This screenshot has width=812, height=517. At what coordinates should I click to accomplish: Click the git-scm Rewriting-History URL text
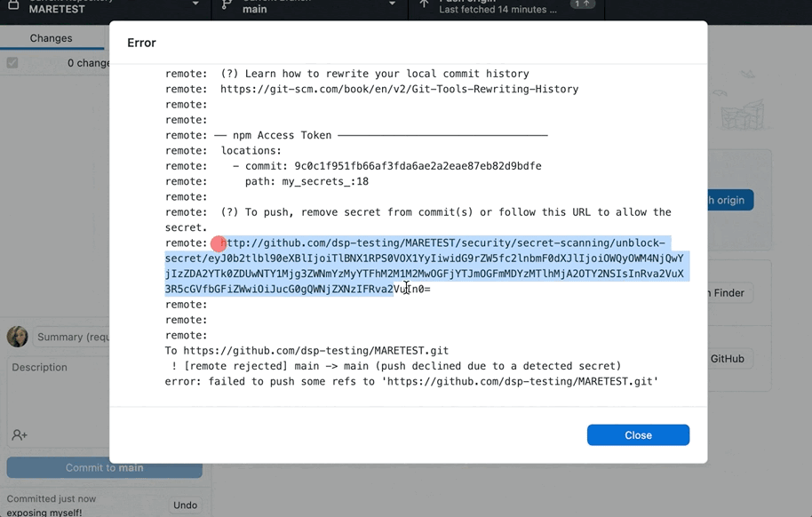click(x=399, y=89)
